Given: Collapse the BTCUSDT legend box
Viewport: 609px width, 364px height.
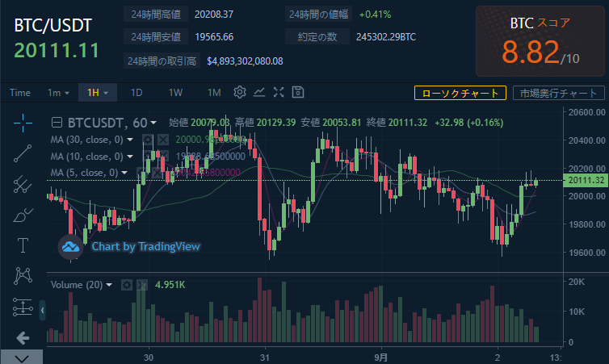Looking at the screenshot, I should (x=57, y=123).
